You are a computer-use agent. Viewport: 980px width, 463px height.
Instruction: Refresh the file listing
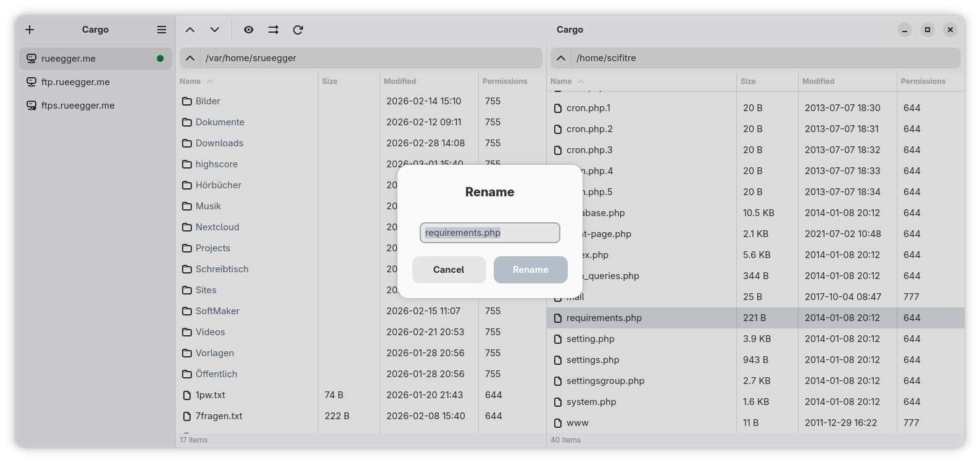(x=298, y=30)
